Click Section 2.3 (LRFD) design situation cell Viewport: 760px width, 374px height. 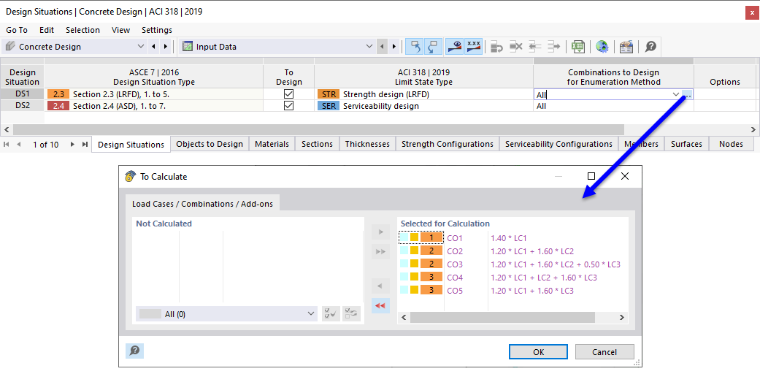[154, 94]
